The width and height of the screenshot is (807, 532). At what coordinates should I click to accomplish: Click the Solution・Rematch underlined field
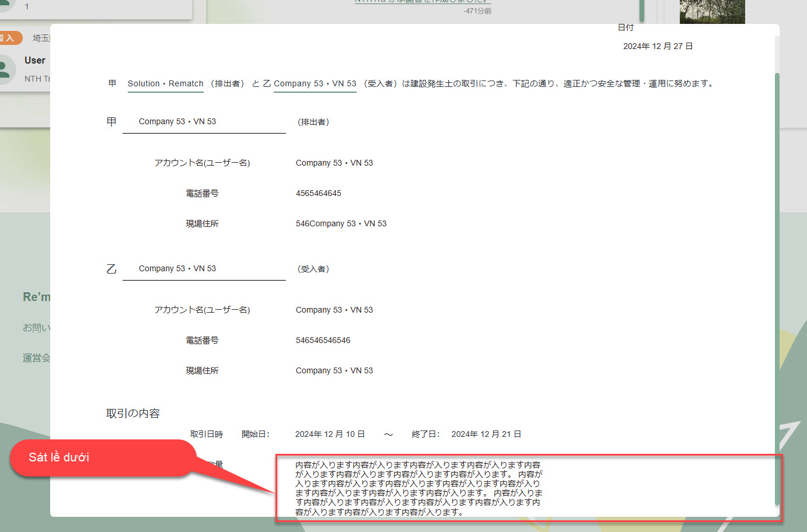pos(166,84)
